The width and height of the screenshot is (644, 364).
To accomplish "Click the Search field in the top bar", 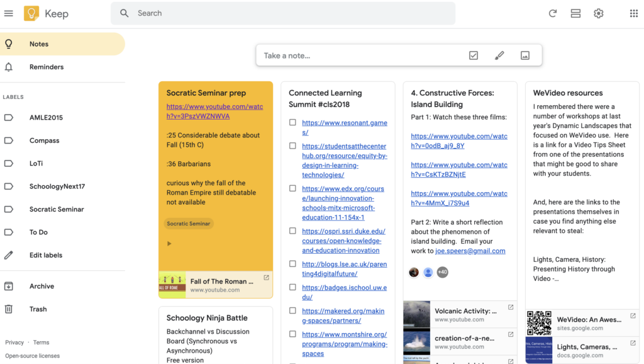I will pos(283,13).
